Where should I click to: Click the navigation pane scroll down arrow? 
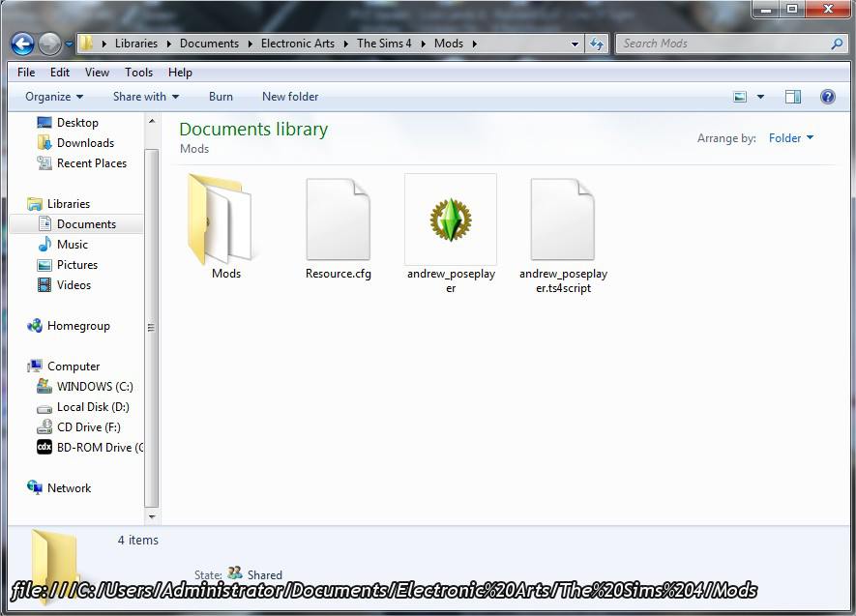tap(152, 516)
